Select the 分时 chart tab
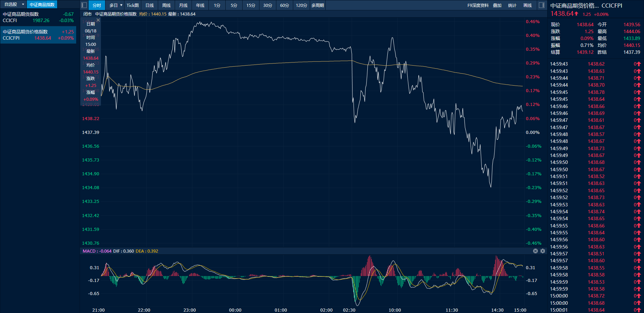 [97, 5]
